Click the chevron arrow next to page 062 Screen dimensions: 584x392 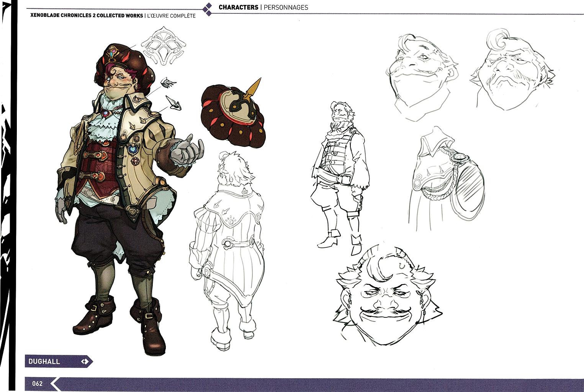56,384
